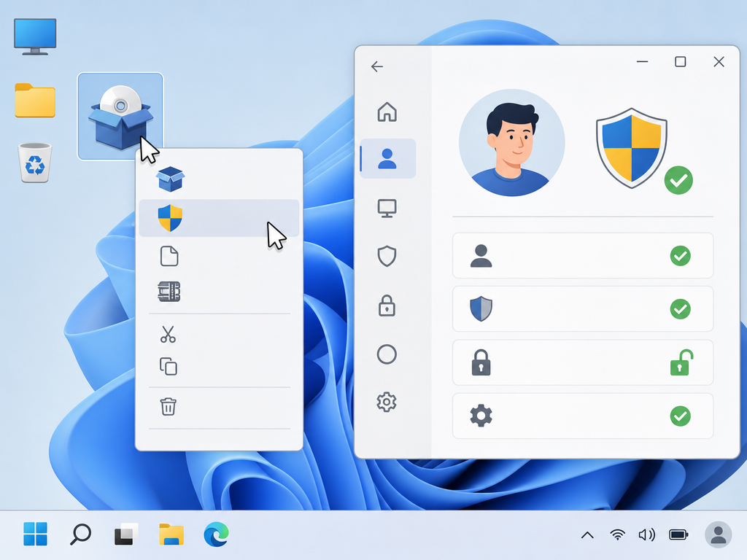Click the scissors cut entry in context menu
Image resolution: width=747 pixels, height=560 pixels.
pyautogui.click(x=169, y=334)
